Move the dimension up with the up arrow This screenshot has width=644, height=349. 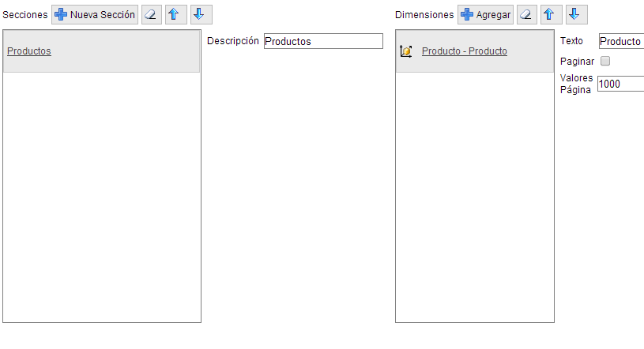551,15
